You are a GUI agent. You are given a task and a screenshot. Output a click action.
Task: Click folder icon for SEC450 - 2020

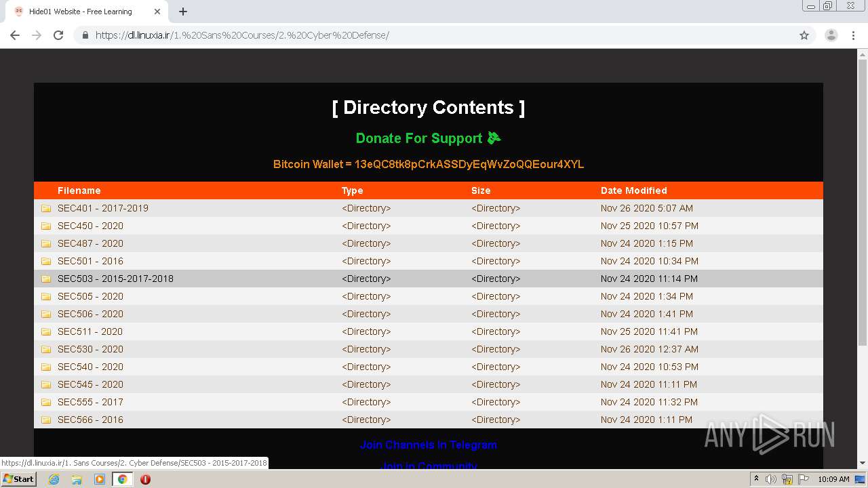click(46, 226)
